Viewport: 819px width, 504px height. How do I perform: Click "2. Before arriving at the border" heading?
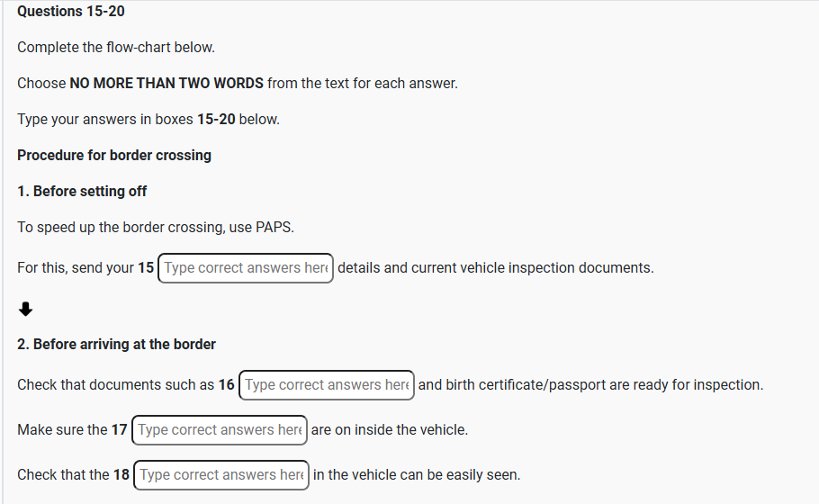[x=116, y=344]
